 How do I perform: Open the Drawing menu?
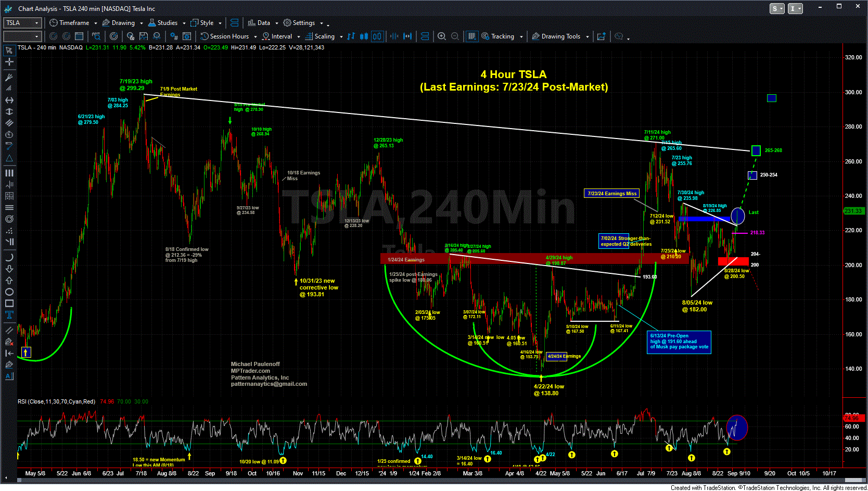point(119,22)
